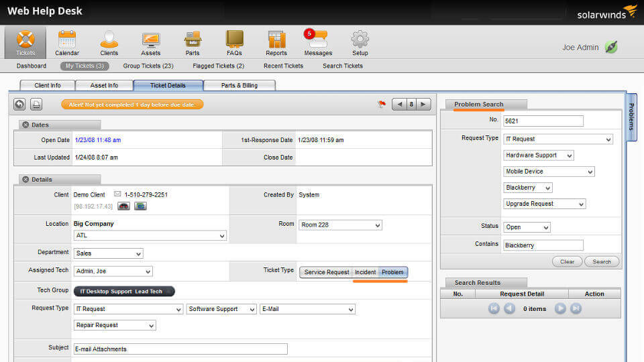Click the client email envelope icon
The height and width of the screenshot is (362, 644).
click(x=117, y=194)
